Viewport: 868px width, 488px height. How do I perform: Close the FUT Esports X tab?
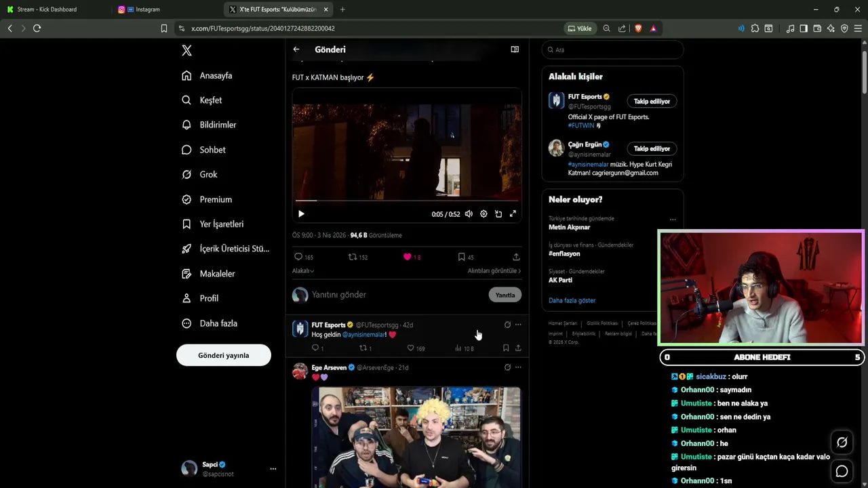pos(326,9)
